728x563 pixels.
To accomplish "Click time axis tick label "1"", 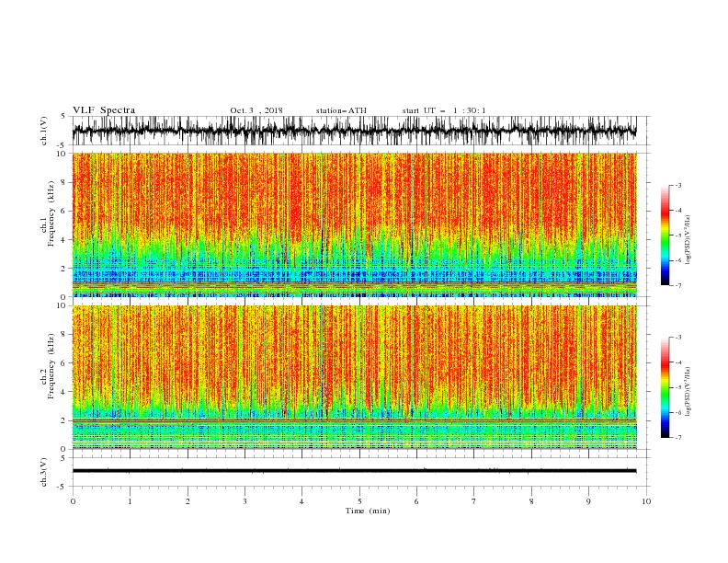I will coord(130,501).
